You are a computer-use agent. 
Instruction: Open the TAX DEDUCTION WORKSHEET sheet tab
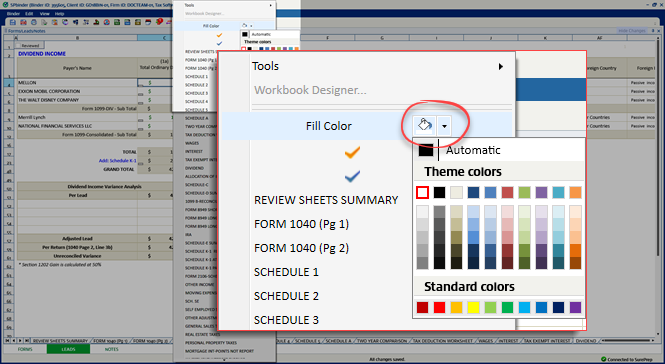[442, 341]
